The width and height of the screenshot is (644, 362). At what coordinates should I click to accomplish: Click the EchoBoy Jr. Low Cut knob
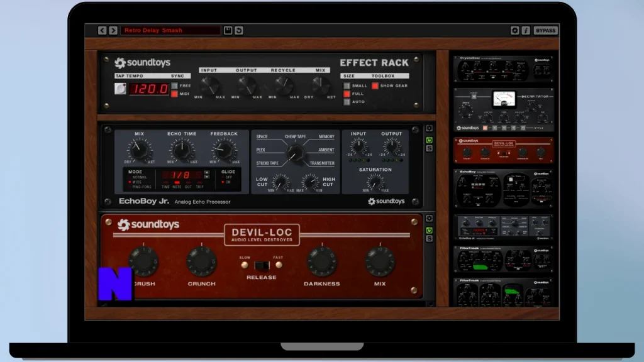point(280,182)
